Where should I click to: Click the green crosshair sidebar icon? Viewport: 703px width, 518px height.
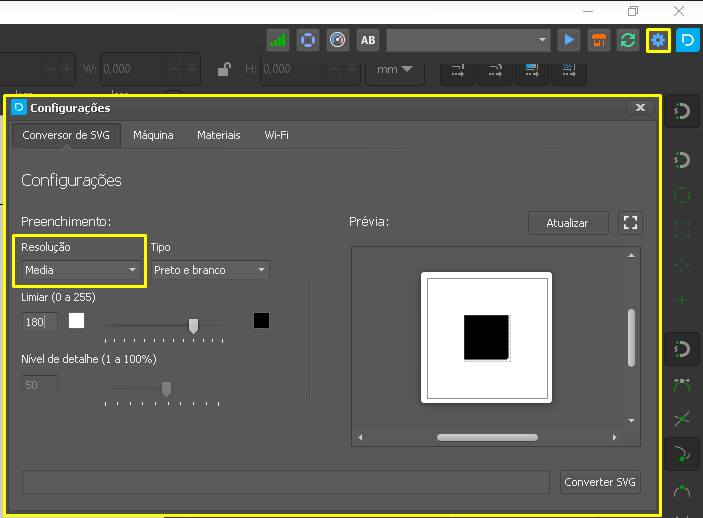coord(682,265)
